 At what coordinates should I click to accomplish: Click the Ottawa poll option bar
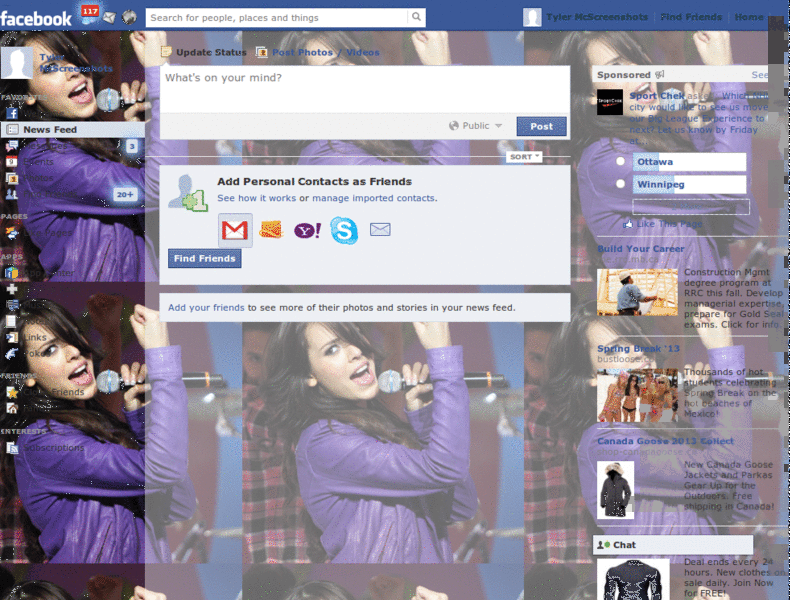pyautogui.click(x=689, y=162)
